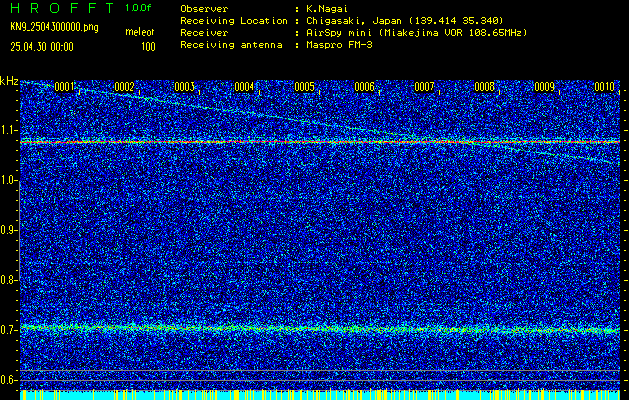Select the AirSpy mini receiver description
The width and height of the screenshot is (629, 400).
click(x=417, y=33)
